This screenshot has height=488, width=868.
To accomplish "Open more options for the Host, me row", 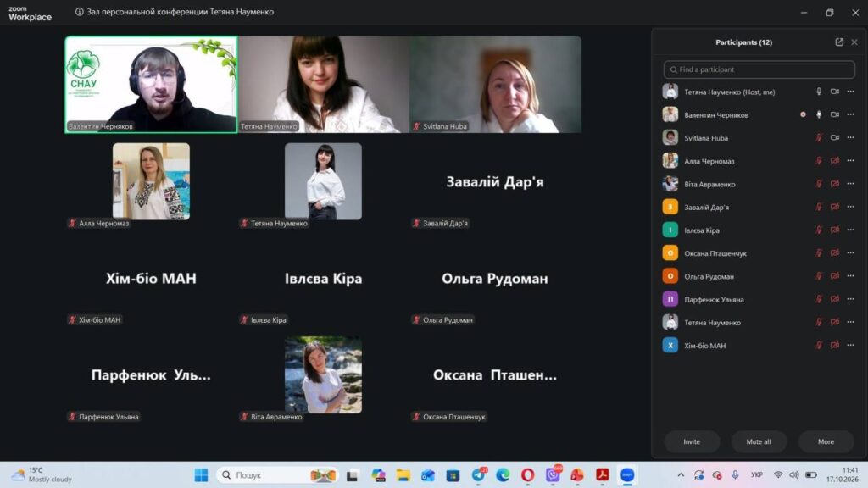I will (851, 91).
